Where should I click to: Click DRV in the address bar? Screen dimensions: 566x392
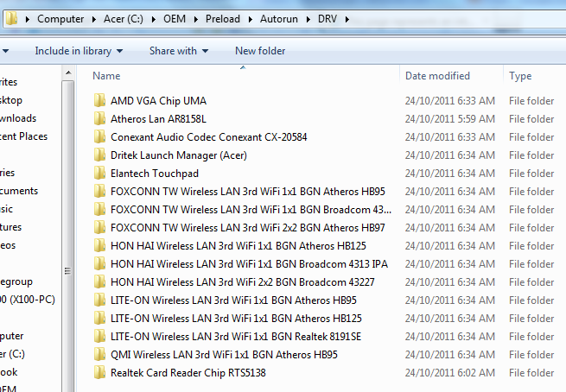click(327, 19)
